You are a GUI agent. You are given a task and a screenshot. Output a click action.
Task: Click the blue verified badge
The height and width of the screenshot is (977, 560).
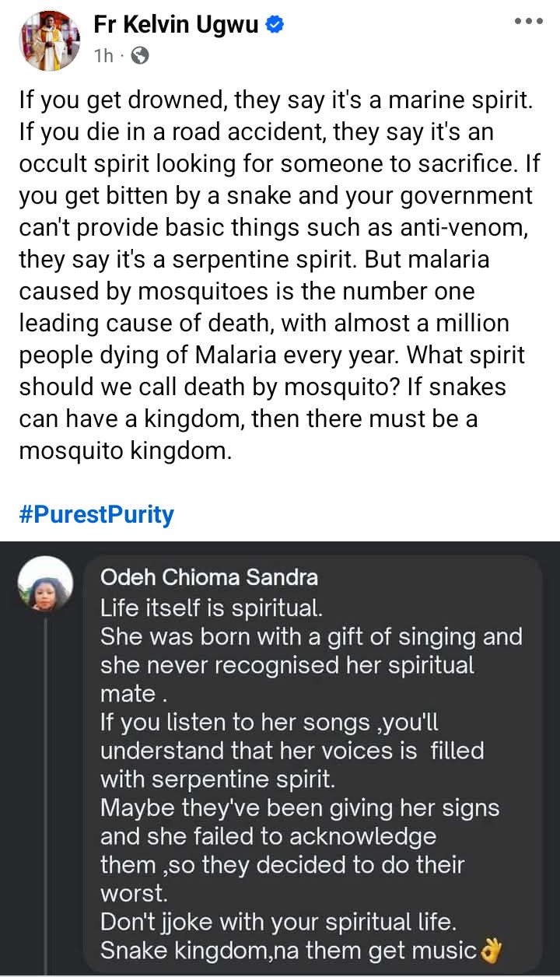pyautogui.click(x=275, y=25)
